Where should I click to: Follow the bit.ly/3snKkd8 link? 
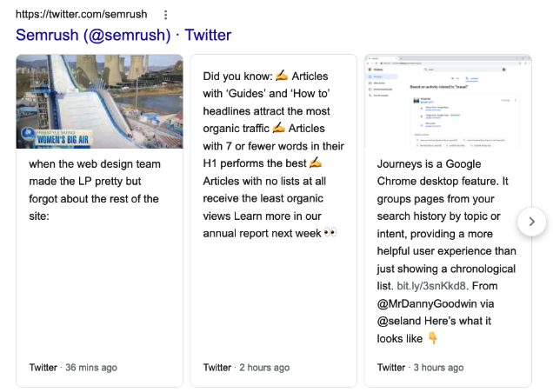pyautogui.click(x=431, y=286)
